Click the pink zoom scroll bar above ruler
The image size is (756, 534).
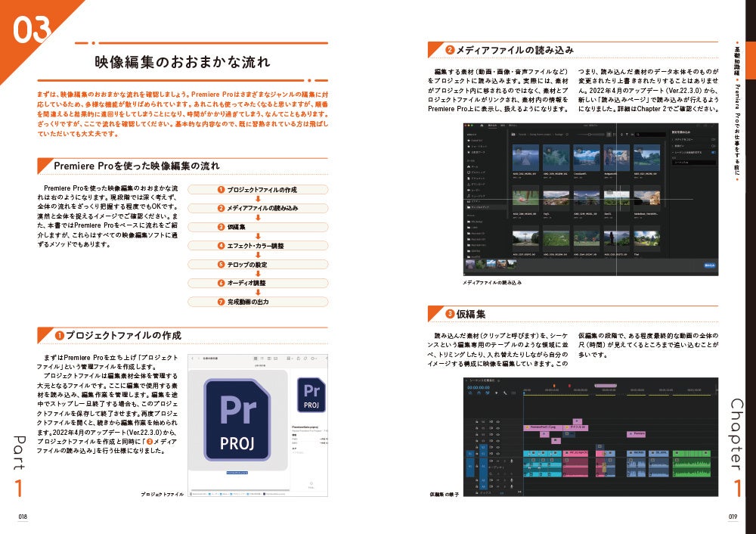click(x=606, y=386)
